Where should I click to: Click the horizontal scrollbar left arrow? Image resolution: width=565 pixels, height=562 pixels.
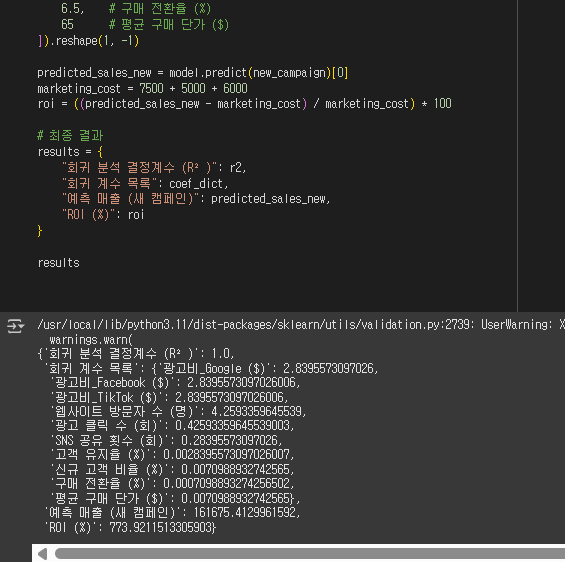(x=43, y=554)
